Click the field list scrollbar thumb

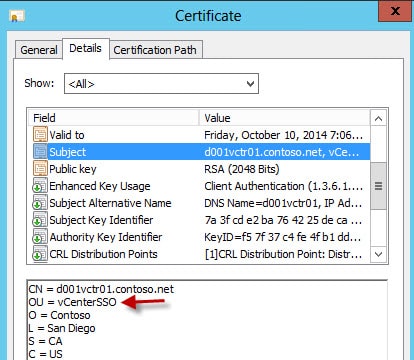click(378, 186)
